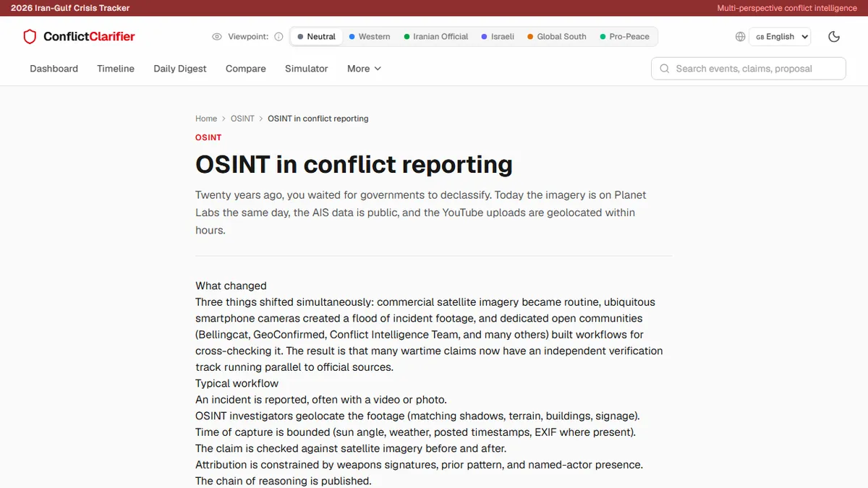
Task: Focus the search events input field
Action: pyautogui.click(x=749, y=69)
